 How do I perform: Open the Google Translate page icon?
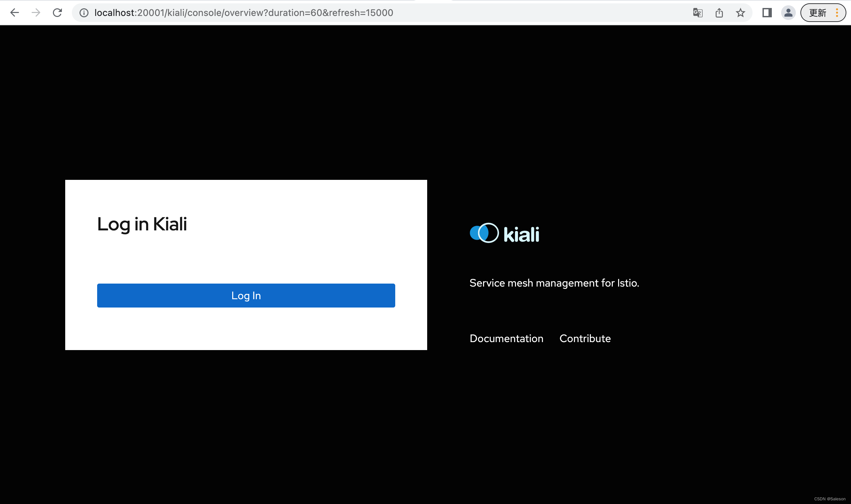tap(697, 13)
